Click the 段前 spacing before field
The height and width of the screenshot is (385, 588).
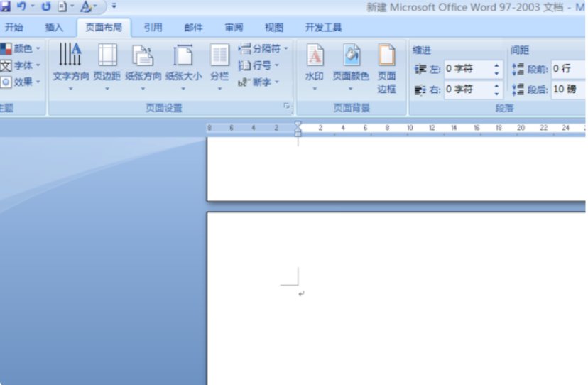[569, 69]
